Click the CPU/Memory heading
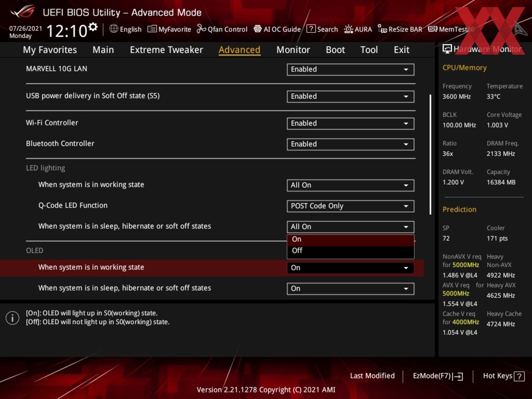The width and height of the screenshot is (532, 399). [464, 68]
